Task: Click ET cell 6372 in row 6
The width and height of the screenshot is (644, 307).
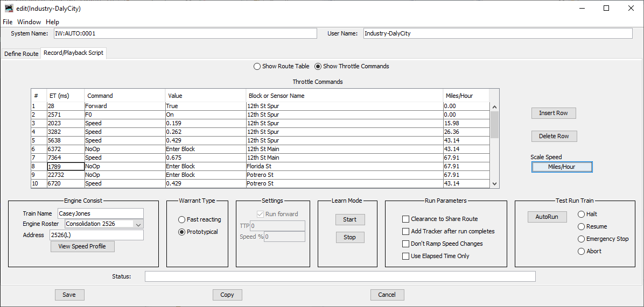Action: point(65,149)
